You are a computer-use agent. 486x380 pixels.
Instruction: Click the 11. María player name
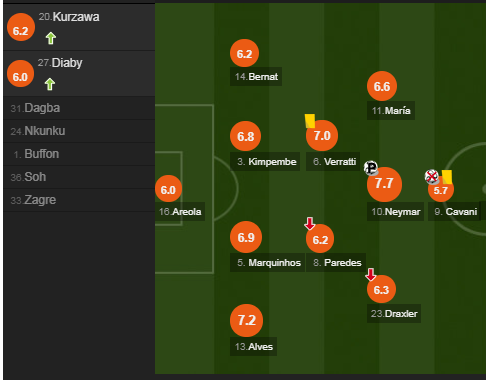pos(391,110)
